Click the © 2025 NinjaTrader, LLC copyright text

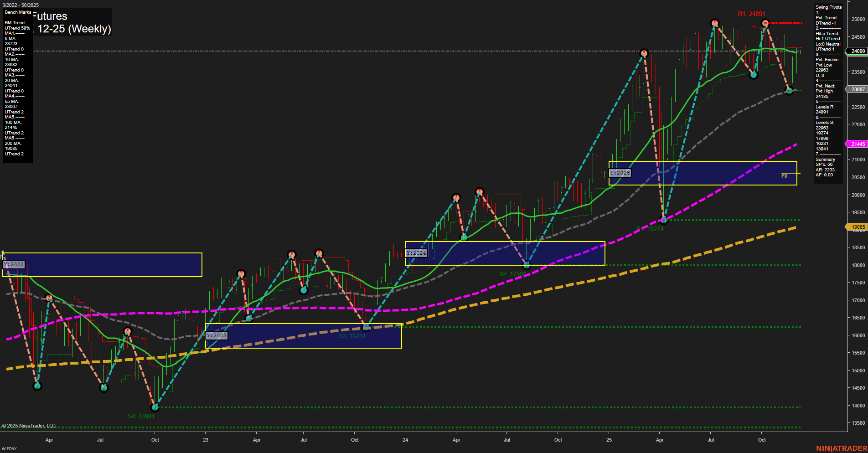point(28,425)
